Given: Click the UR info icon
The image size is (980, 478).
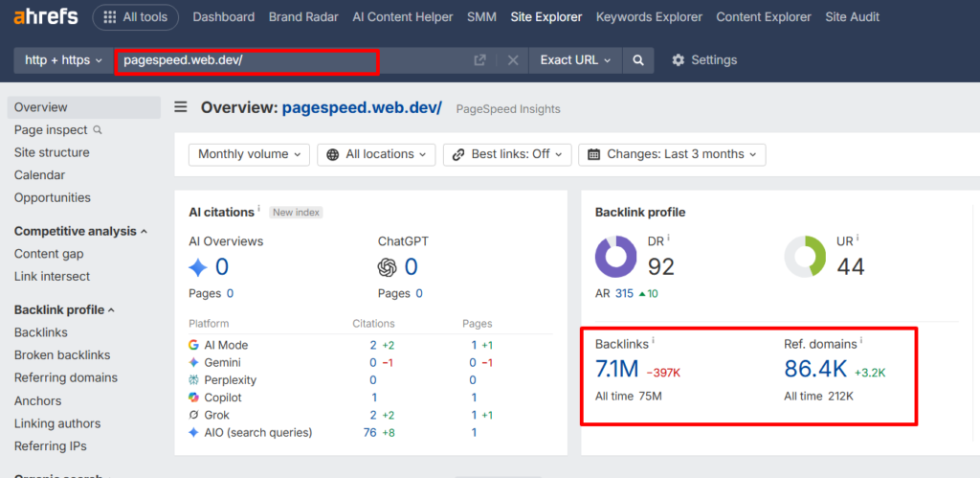Looking at the screenshot, I should 857,239.
